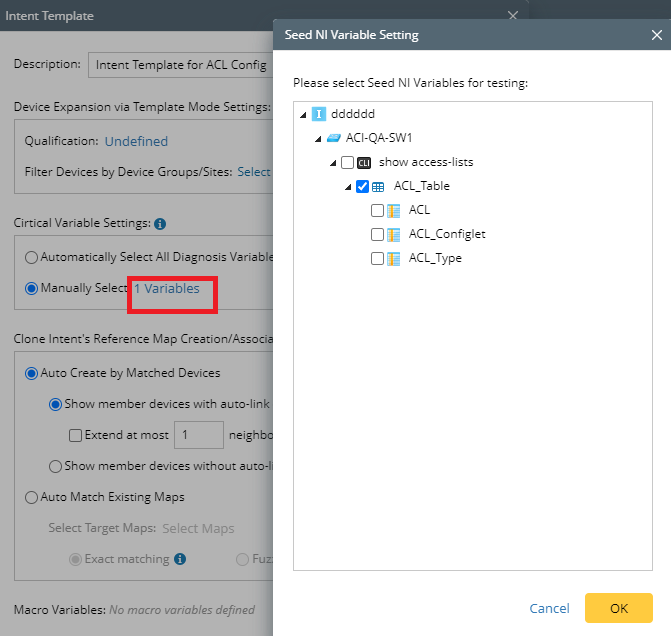Choose Auto Match Existing Maps option
Viewport: 671px width, 636px height.
(31, 497)
